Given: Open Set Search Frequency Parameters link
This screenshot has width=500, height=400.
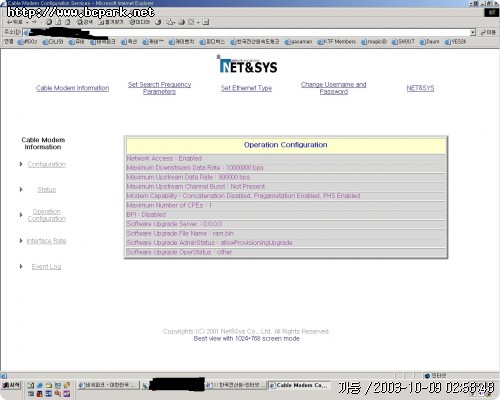Looking at the screenshot, I should [x=159, y=88].
